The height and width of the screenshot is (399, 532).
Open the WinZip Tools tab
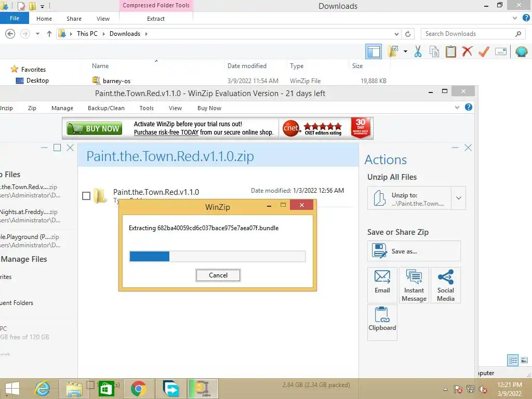[147, 108]
